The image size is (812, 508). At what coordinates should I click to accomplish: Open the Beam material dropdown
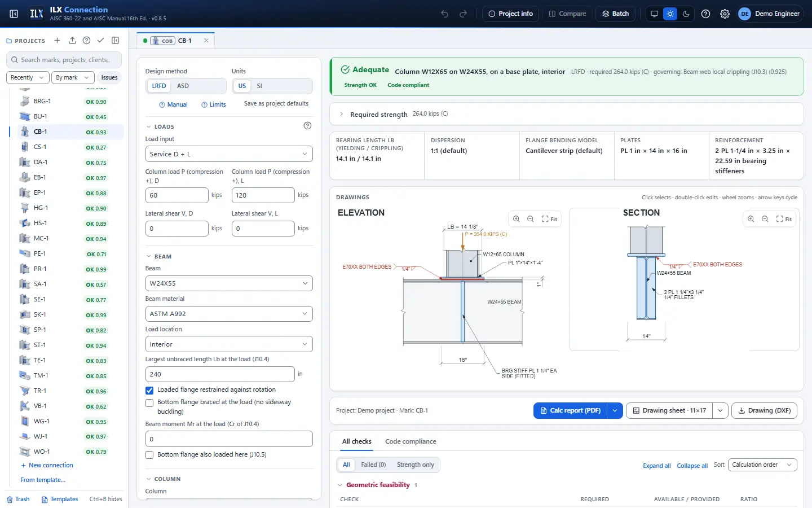[229, 314]
